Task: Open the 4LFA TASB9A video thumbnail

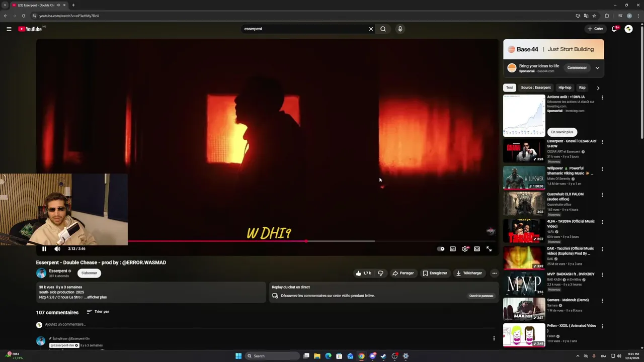Action: 524,231
